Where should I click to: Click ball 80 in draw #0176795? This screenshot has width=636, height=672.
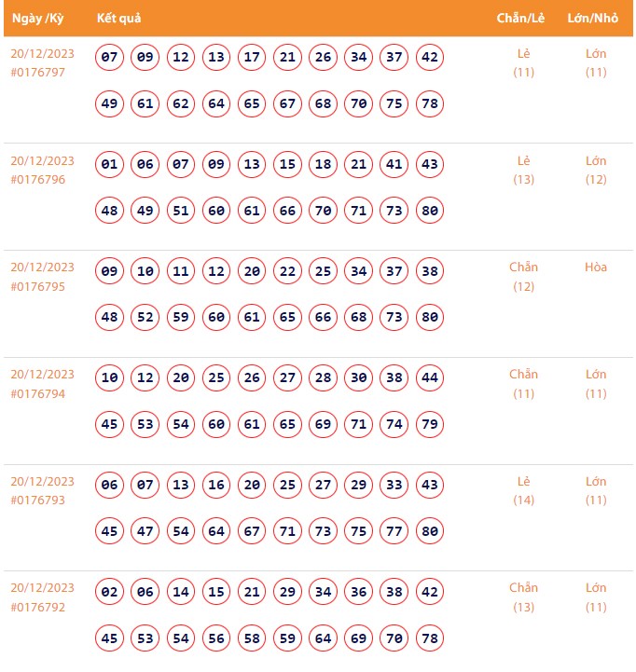430,317
